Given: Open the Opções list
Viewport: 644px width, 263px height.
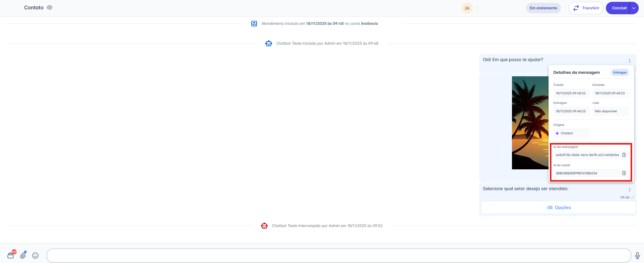Looking at the screenshot, I should [558, 207].
